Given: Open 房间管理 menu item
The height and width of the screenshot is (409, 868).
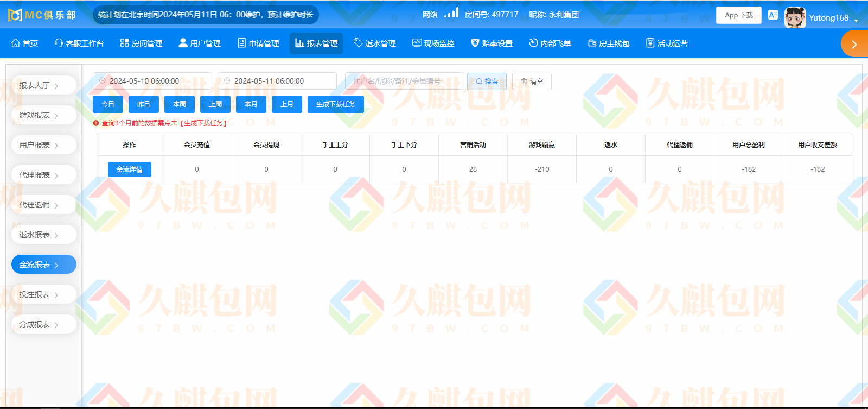Looking at the screenshot, I should pos(141,43).
